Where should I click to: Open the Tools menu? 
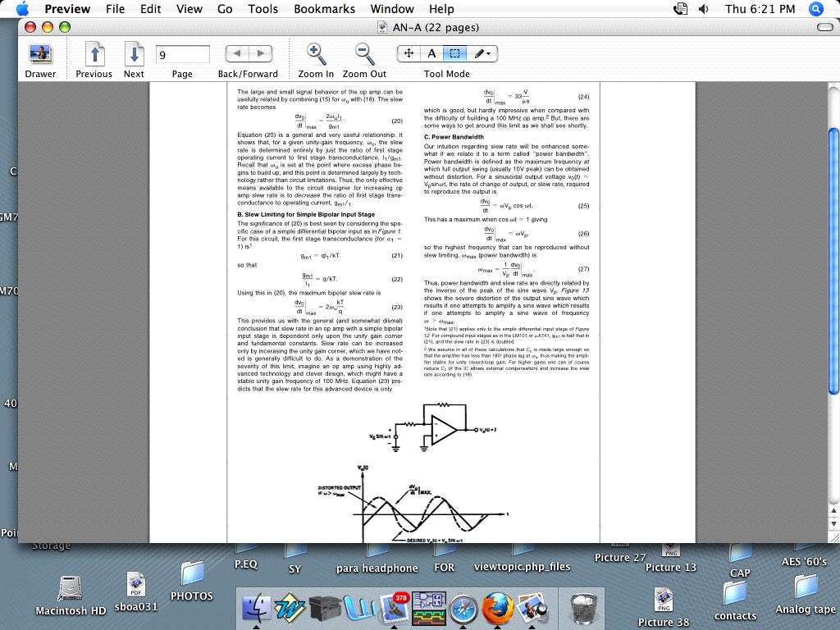[x=263, y=8]
